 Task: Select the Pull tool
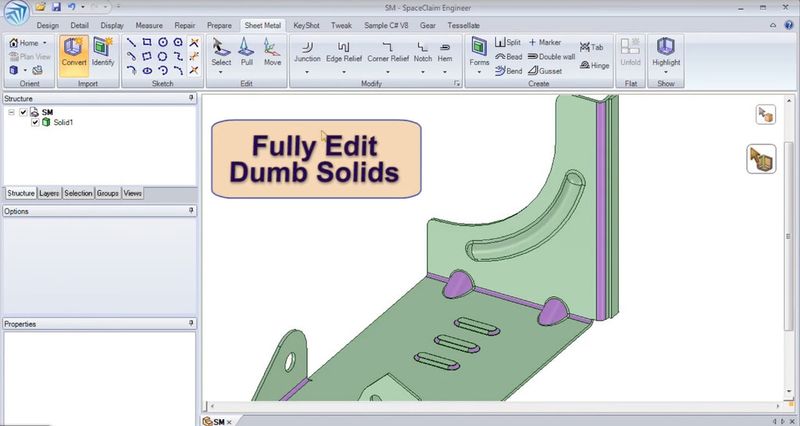pyautogui.click(x=246, y=52)
